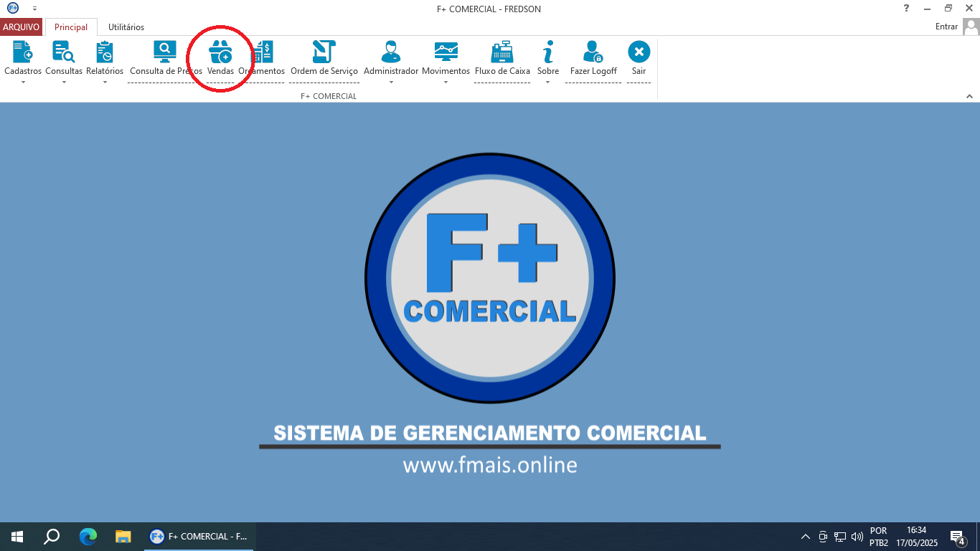
Task: Switch to the Utilitários tab
Action: tap(126, 27)
